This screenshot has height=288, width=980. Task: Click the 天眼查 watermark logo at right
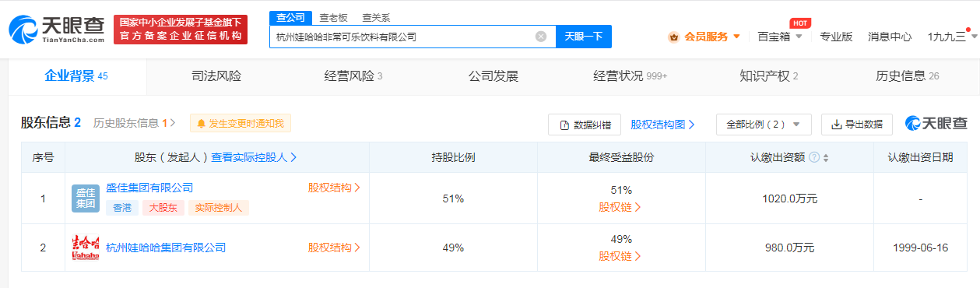pyautogui.click(x=936, y=123)
